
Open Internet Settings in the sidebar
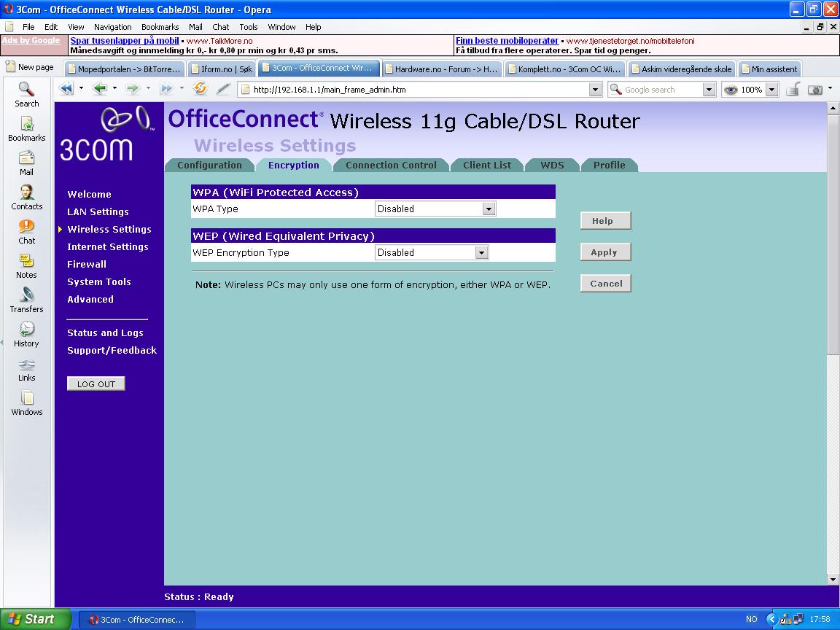click(108, 246)
